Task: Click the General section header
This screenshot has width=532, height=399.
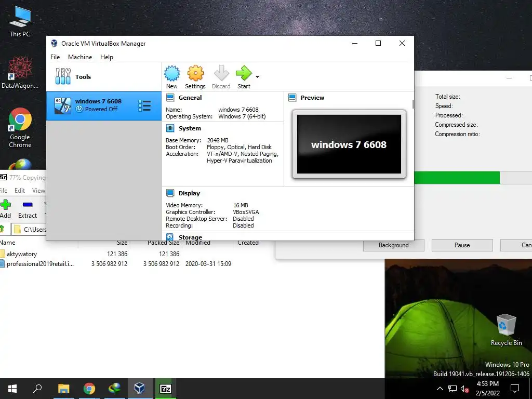Action: 190,98
